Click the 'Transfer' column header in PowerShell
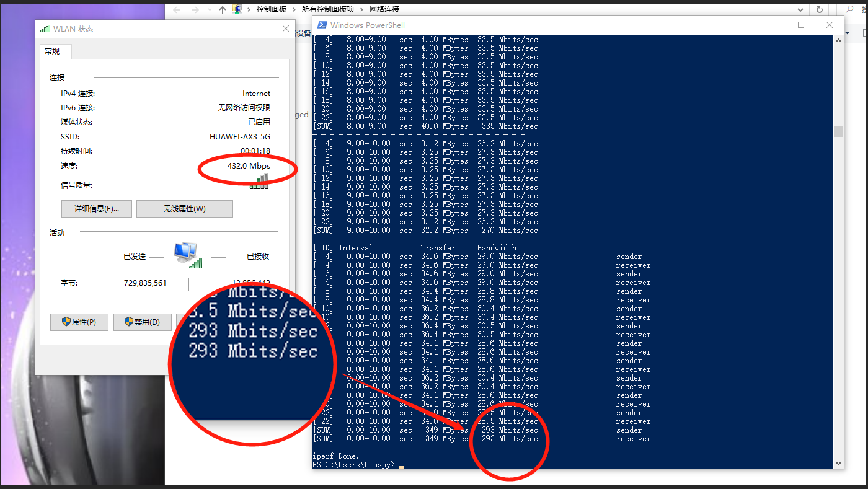868x489 pixels. 438,248
